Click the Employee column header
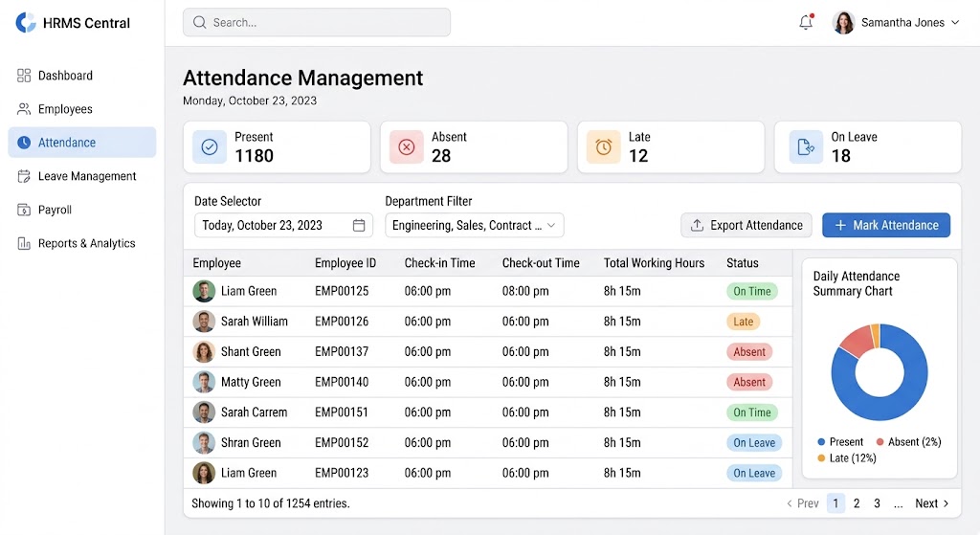The image size is (980, 535). pos(217,263)
